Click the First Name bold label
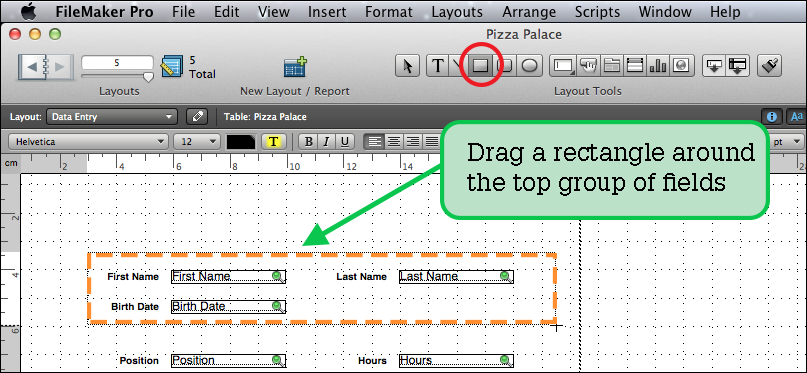The height and width of the screenshot is (373, 807). point(133,277)
